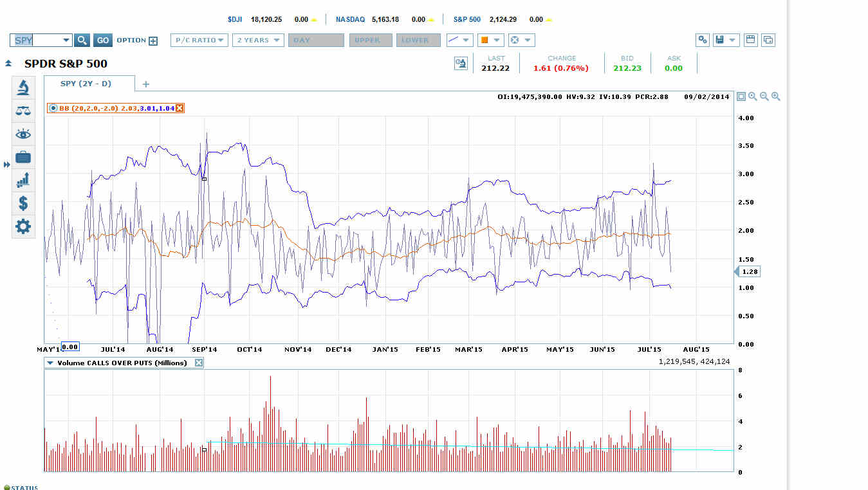Click the ASK value 0.00

pos(674,68)
